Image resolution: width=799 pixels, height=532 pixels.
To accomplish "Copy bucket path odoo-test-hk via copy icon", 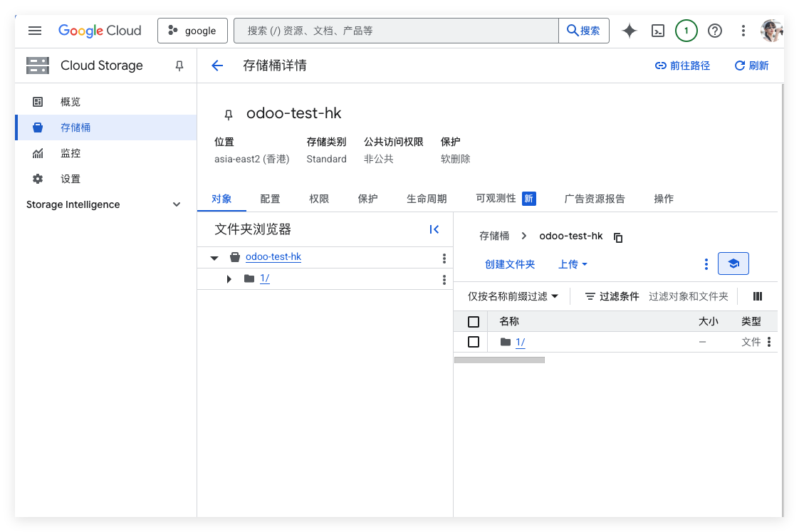I will point(618,237).
